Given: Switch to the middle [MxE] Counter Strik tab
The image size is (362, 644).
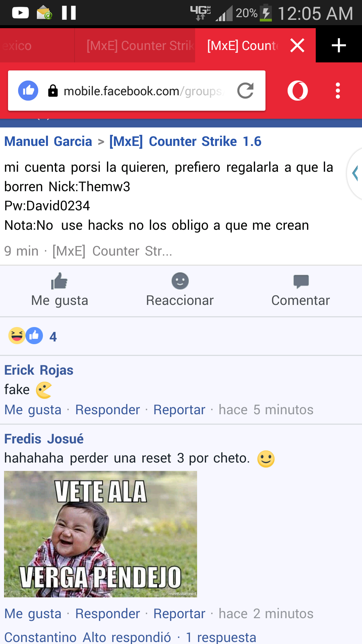Looking at the screenshot, I should pos(135,45).
